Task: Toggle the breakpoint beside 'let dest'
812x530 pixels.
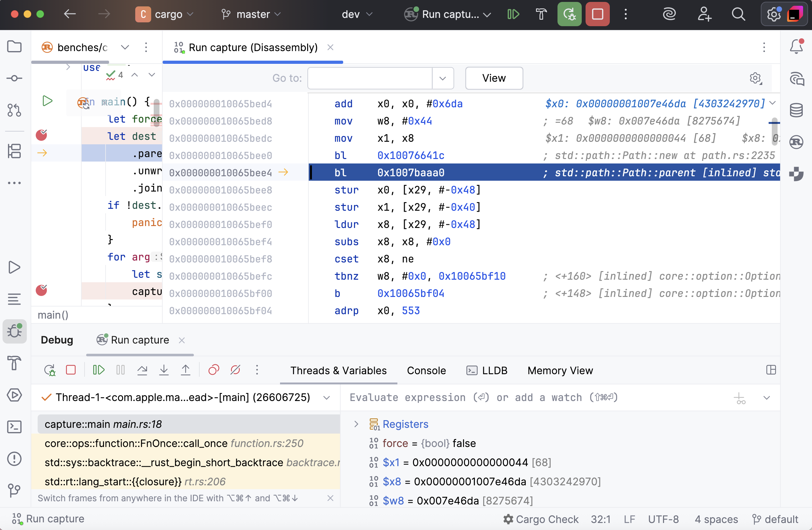Action: coord(42,135)
